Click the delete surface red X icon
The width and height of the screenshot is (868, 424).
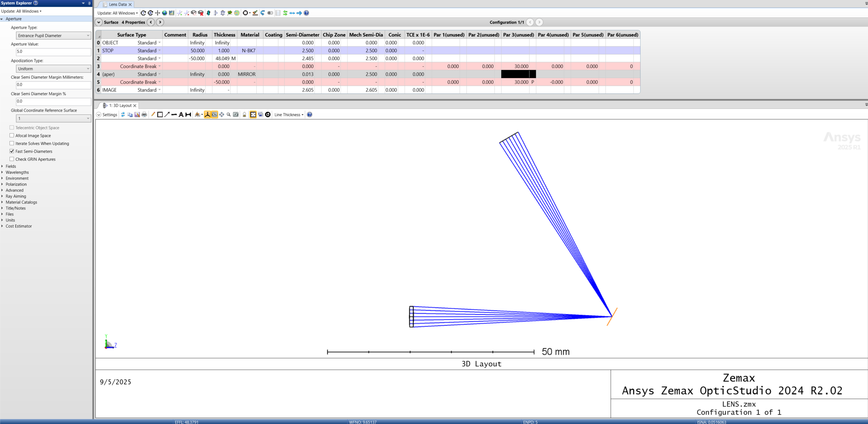point(201,13)
